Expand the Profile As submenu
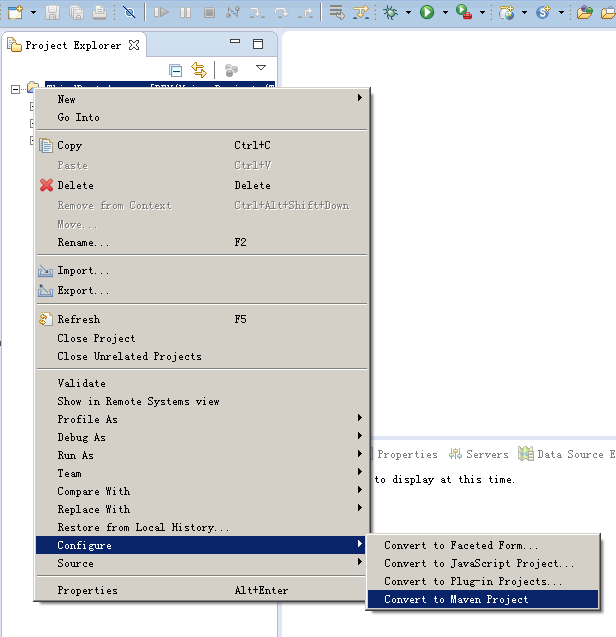This screenshot has width=616, height=637. point(202,419)
